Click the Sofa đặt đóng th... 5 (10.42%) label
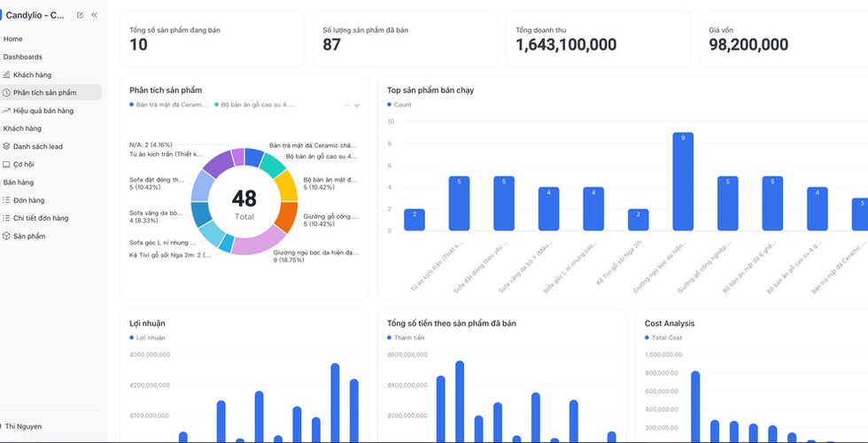The height and width of the screenshot is (443, 868). [157, 183]
